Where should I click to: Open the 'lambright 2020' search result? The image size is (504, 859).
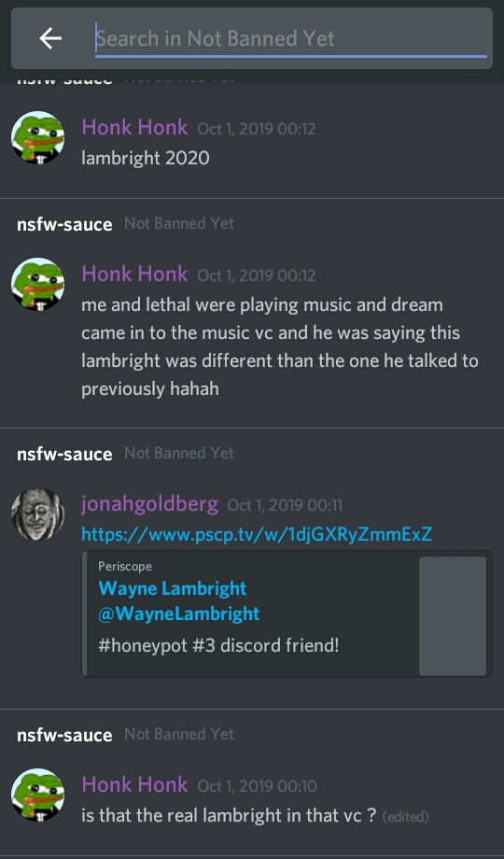[252, 141]
